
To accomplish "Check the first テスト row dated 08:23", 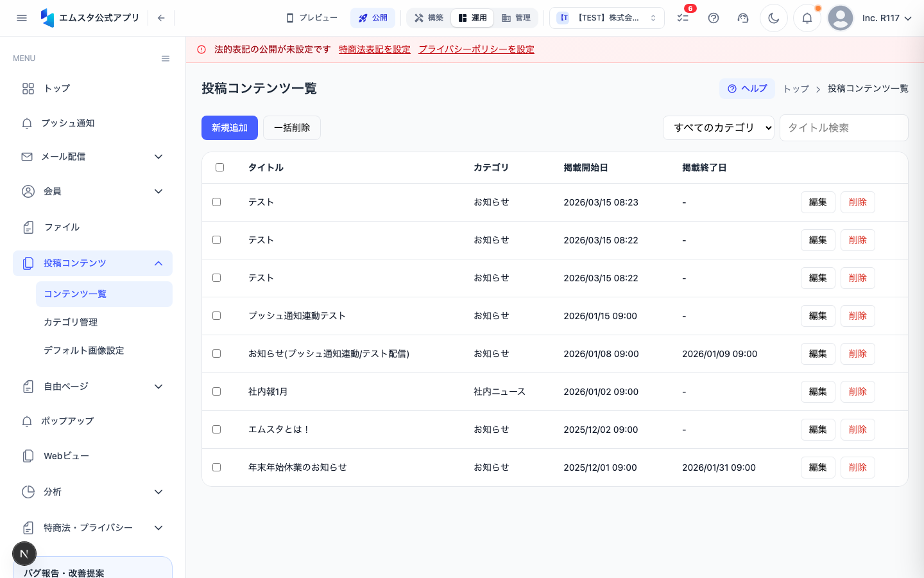I will click(x=216, y=202).
